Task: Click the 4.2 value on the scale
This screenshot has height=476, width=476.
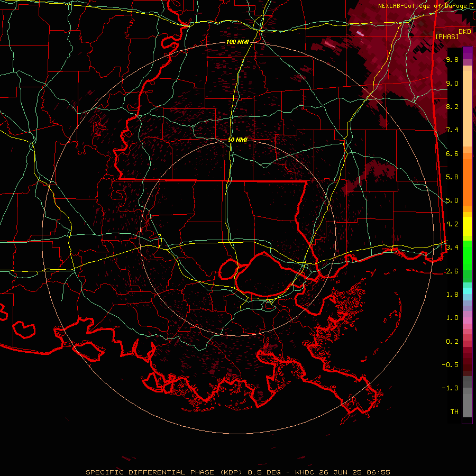Action: coord(452,224)
